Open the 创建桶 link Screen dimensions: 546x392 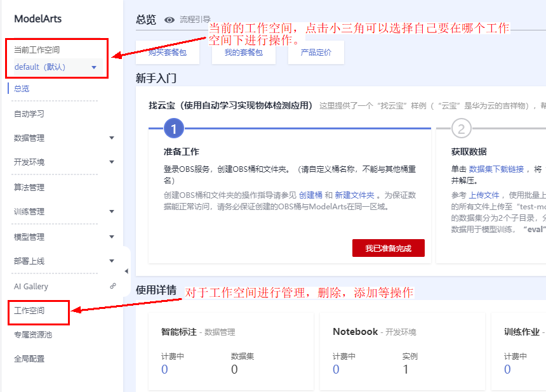point(310,195)
